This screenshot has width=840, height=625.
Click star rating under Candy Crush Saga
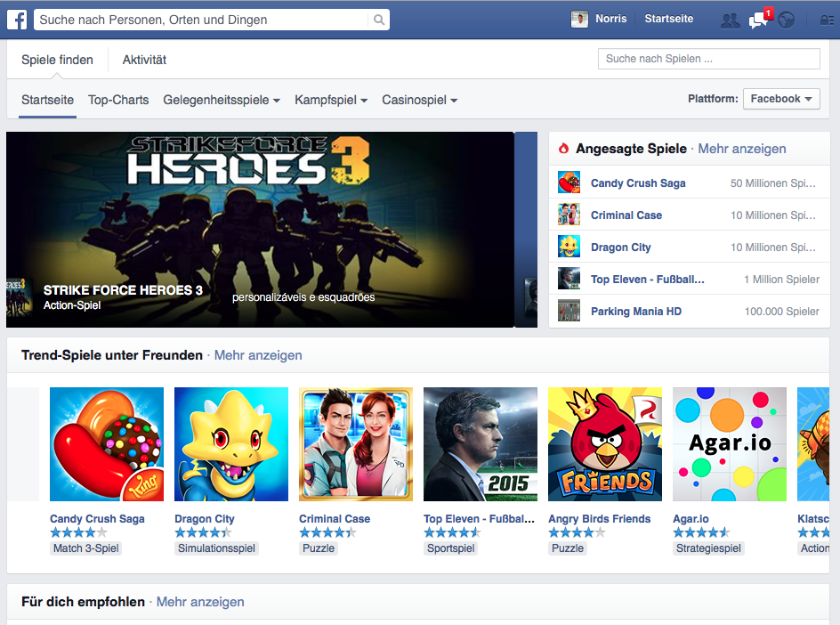pyautogui.click(x=78, y=532)
